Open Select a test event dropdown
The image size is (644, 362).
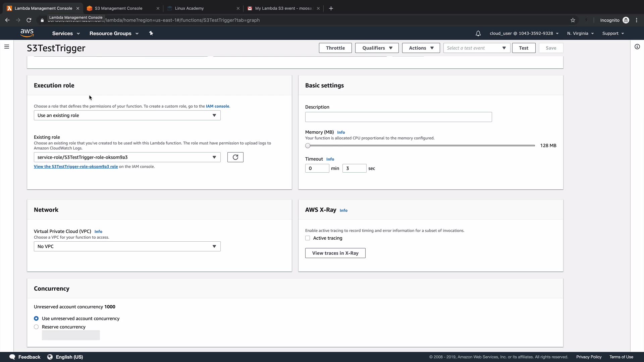click(476, 48)
